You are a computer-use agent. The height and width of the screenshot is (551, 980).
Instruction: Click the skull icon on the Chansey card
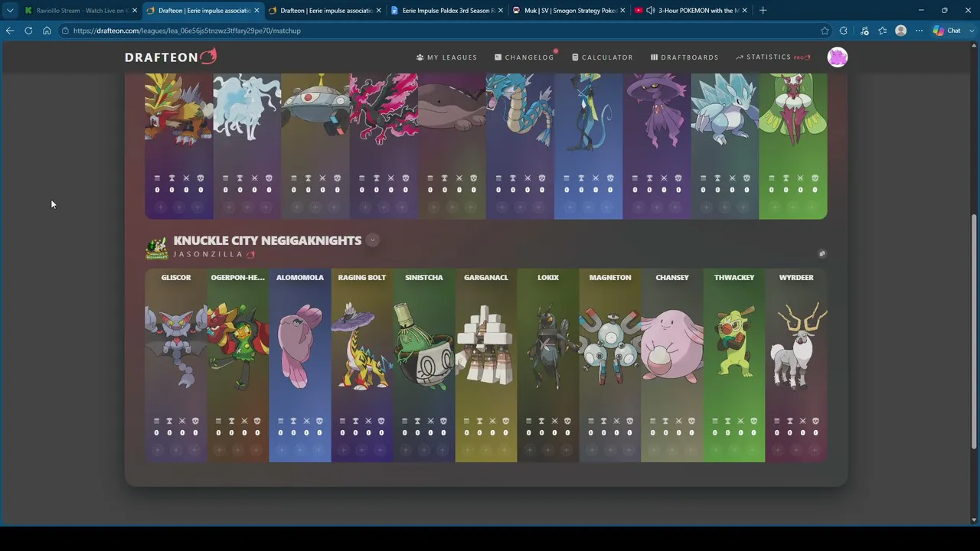(691, 421)
